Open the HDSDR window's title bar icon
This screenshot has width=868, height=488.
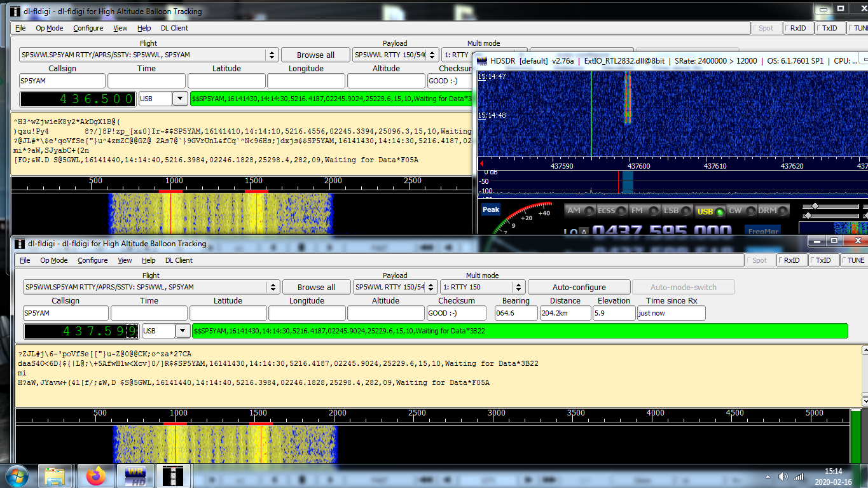point(481,61)
